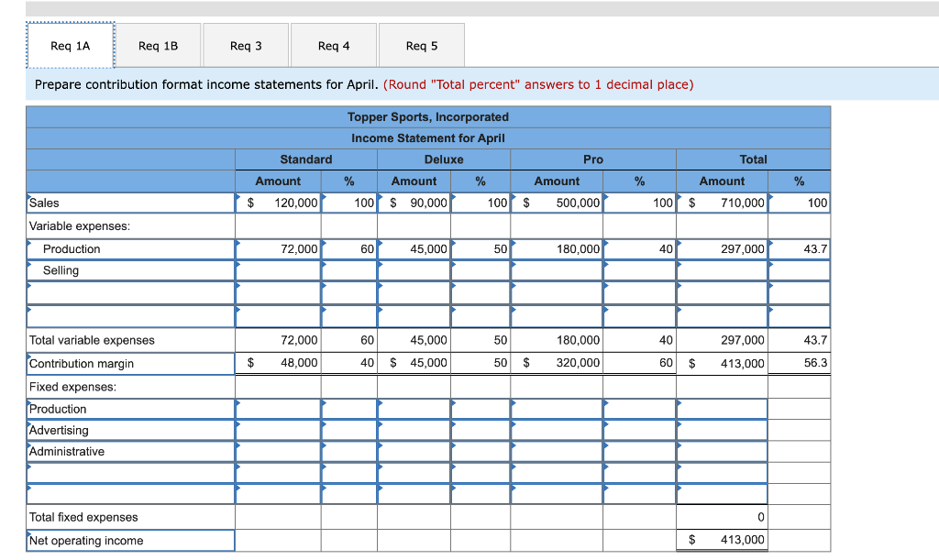The width and height of the screenshot is (939, 560).
Task: Click the Standard Contribution margin value 48,000
Action: coord(279,363)
